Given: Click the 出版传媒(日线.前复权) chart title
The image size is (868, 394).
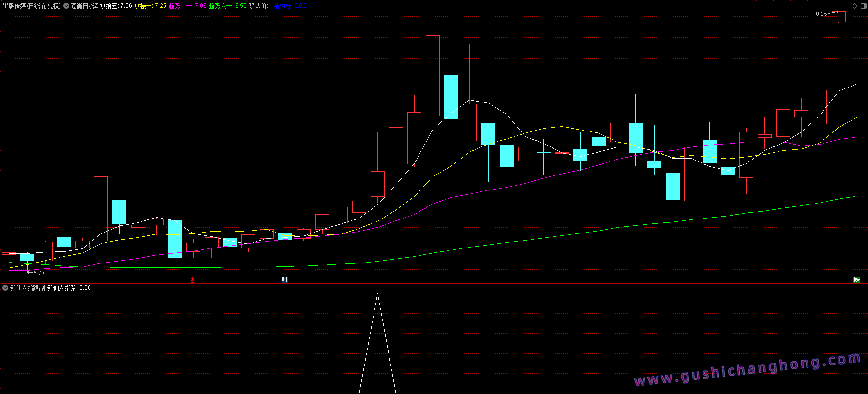Looking at the screenshot, I should point(32,6).
